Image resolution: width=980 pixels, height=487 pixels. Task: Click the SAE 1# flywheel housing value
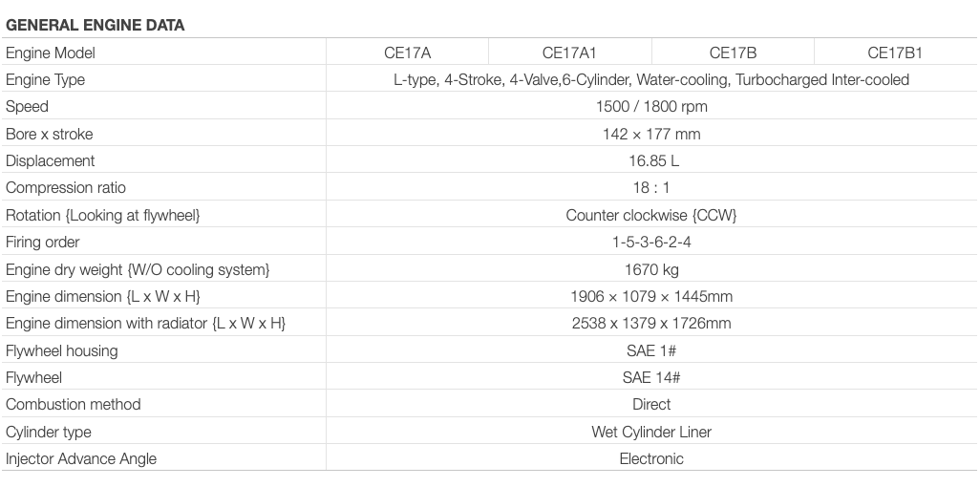(x=651, y=351)
